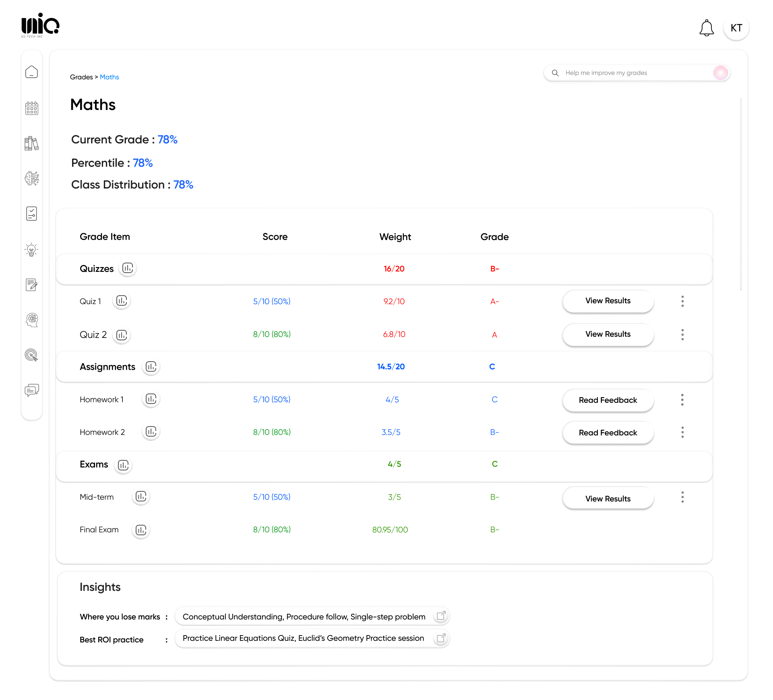
Task: Open the calendar icon in sidebar
Action: tap(31, 108)
